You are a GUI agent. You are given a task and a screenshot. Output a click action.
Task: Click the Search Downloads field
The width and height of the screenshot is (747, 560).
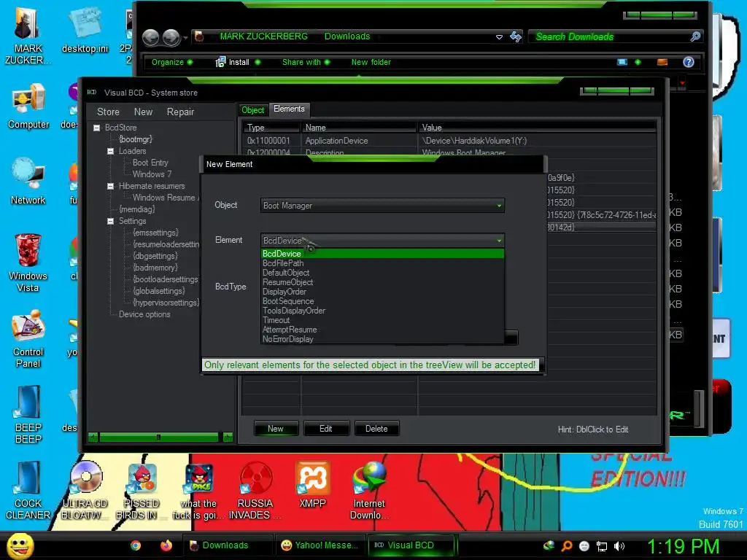(x=614, y=36)
